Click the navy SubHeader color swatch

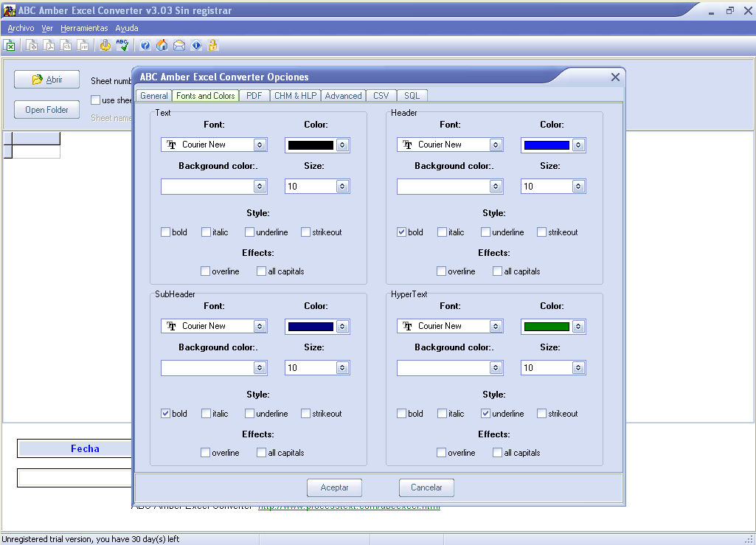311,327
